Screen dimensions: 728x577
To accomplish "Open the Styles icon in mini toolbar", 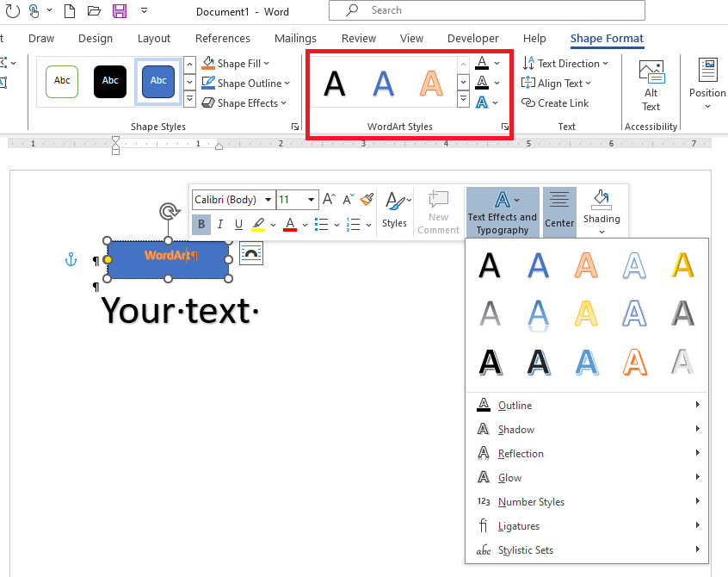I will [395, 210].
